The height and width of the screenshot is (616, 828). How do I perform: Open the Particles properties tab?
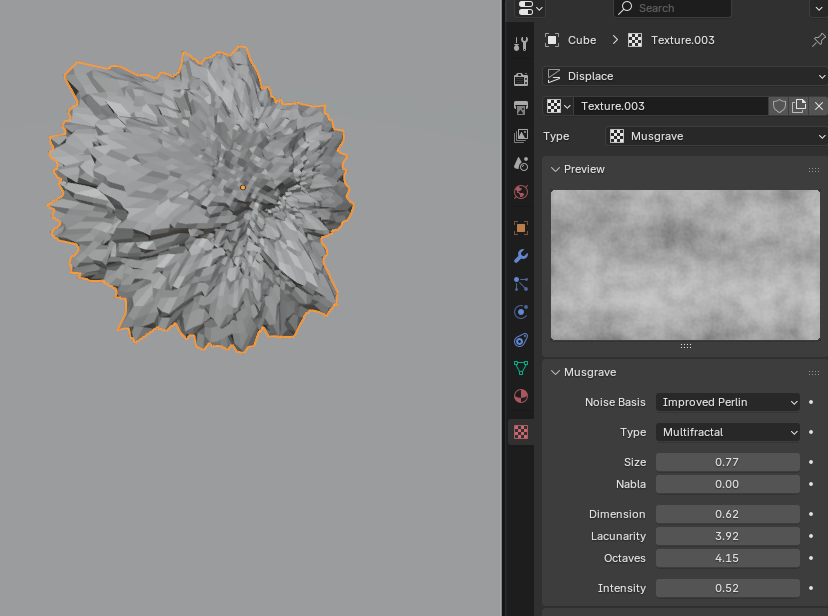tap(520, 284)
